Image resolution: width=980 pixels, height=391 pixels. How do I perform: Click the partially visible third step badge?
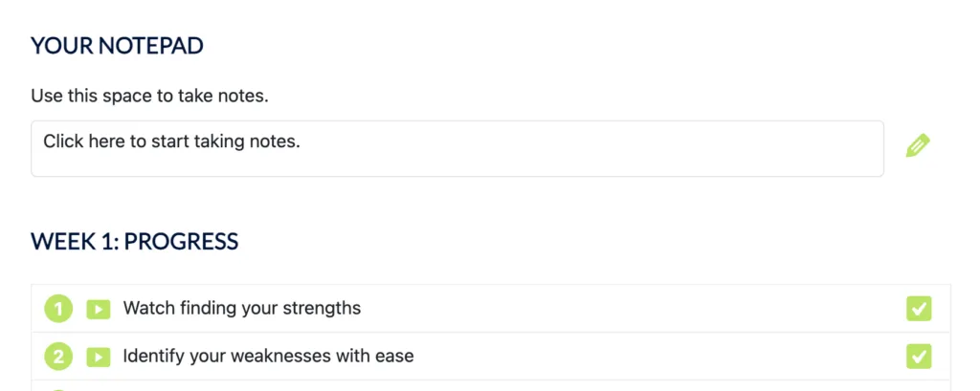[x=58, y=387]
